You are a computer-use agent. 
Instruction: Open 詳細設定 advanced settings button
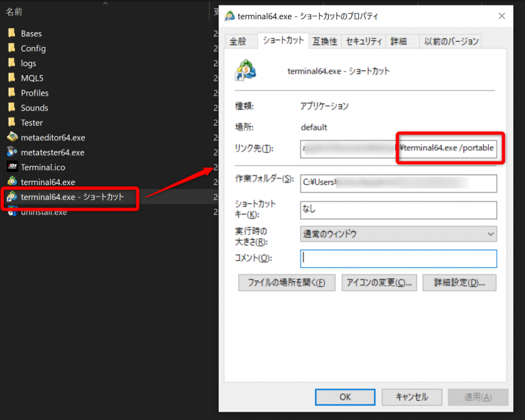(459, 283)
